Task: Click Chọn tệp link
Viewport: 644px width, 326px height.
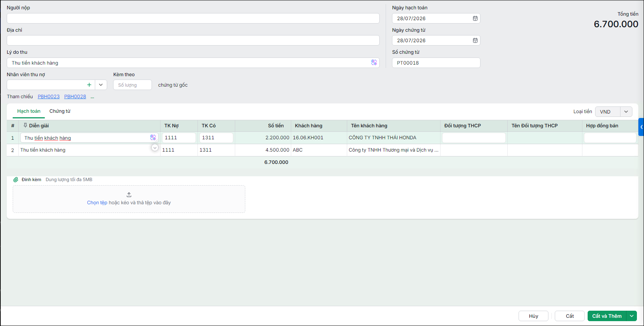Action: pyautogui.click(x=97, y=203)
